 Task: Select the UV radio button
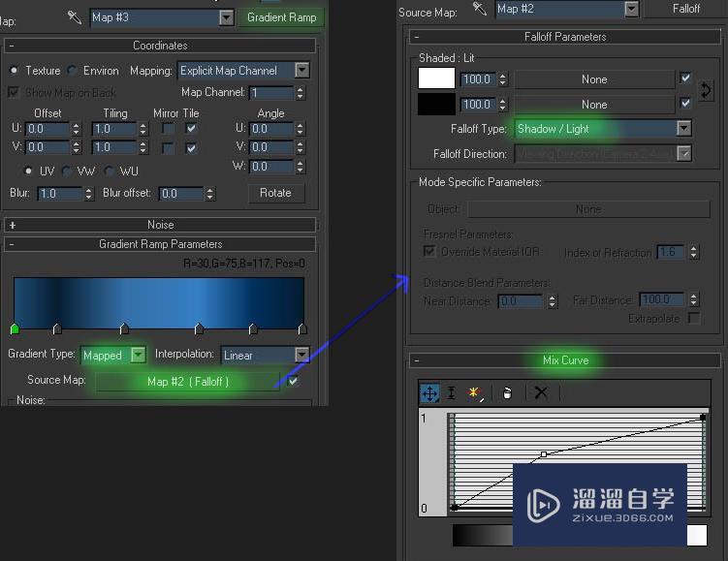tap(28, 171)
